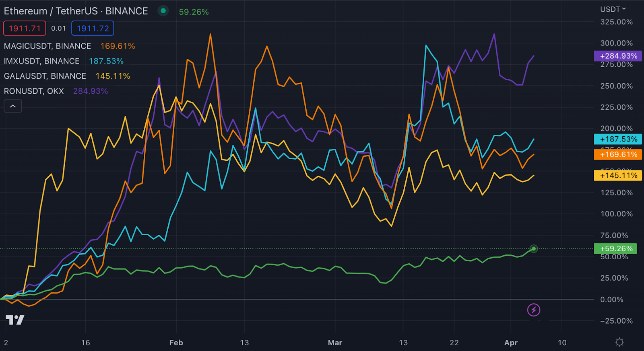Select the GALAUSDT, BINANCE legend entry
The height and width of the screenshot is (351, 644).
click(x=45, y=76)
